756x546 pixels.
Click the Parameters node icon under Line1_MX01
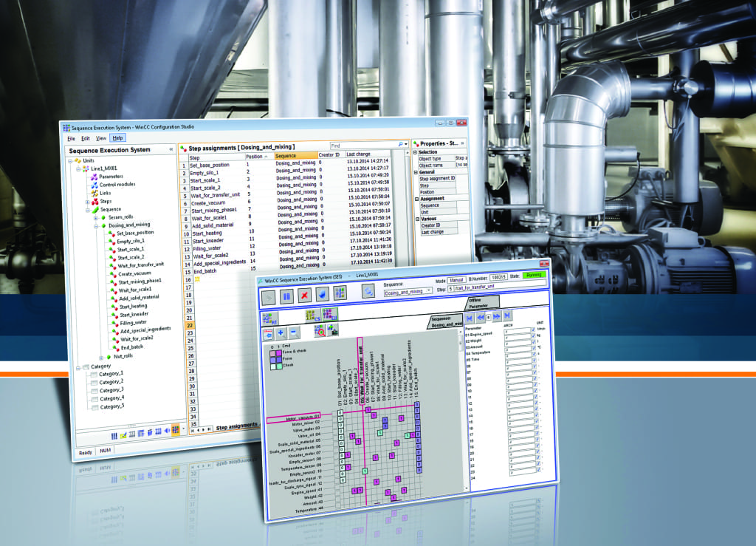click(94, 177)
